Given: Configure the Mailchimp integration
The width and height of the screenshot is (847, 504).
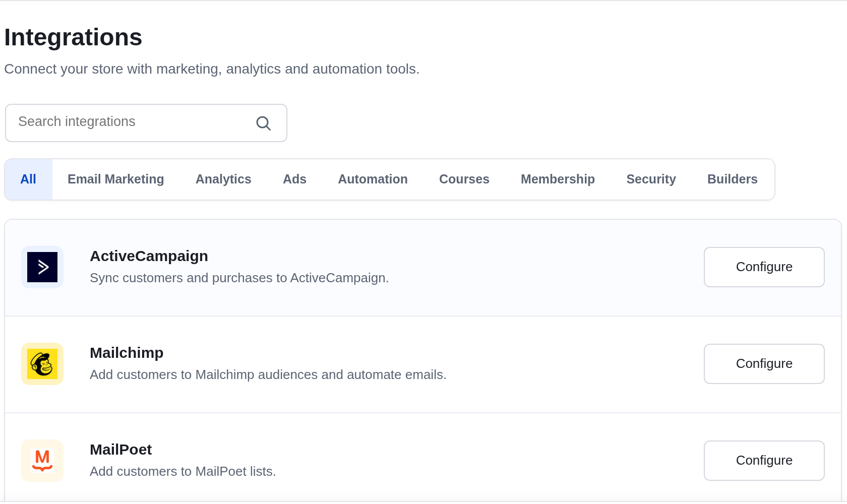Looking at the screenshot, I should point(764,364).
